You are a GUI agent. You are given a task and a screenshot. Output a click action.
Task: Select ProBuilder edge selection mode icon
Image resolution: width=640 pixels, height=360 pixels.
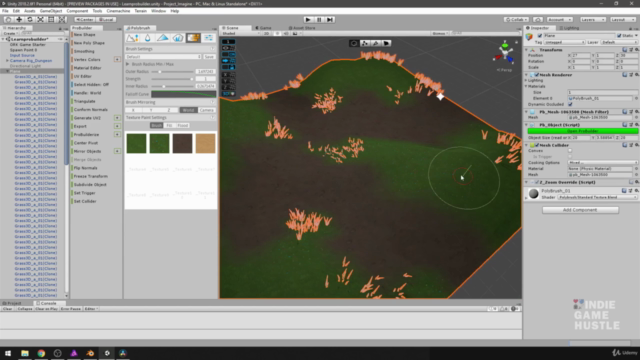pyautogui.click(x=376, y=43)
